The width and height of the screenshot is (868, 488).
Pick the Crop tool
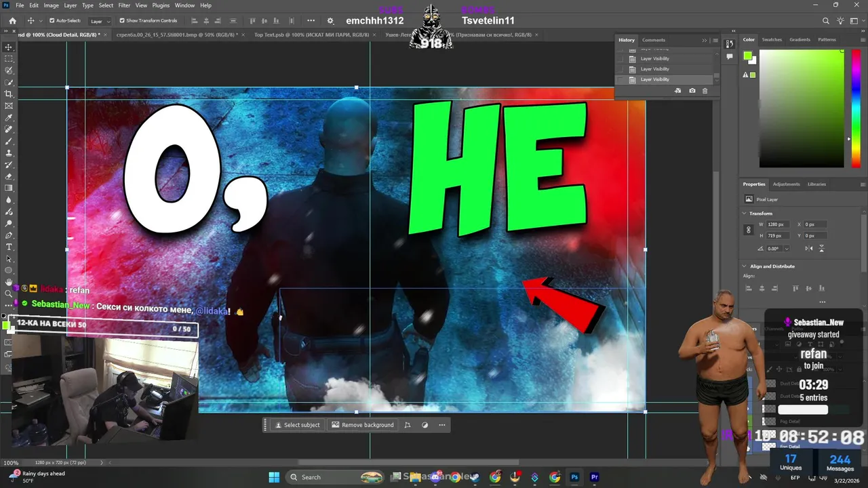pos(9,94)
